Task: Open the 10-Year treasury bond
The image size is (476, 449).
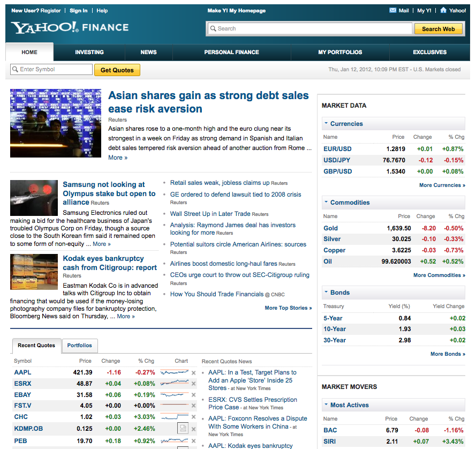Action: 335,329
